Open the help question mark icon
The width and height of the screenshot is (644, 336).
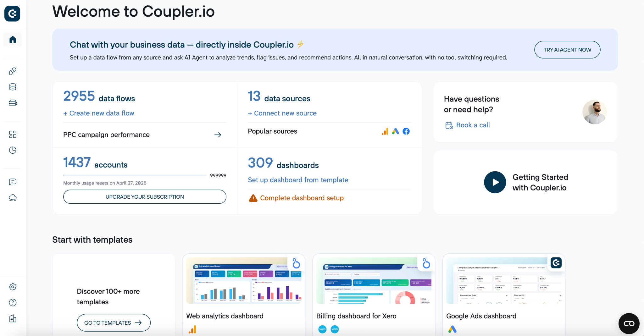(x=13, y=302)
